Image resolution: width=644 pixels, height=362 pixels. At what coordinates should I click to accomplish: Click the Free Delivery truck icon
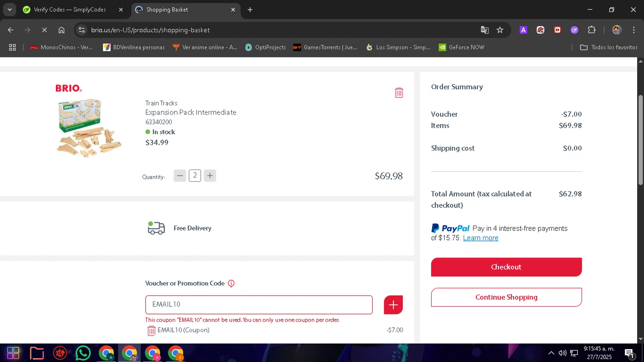[x=156, y=228]
